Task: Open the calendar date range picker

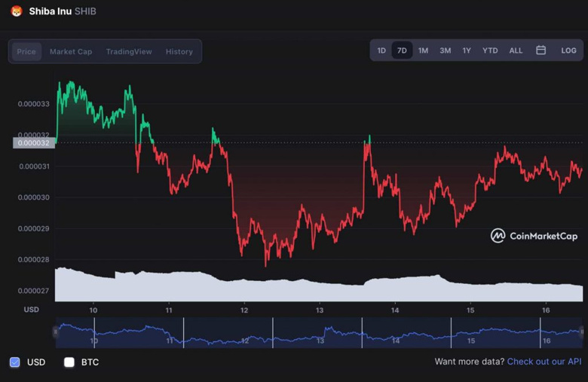Action: tap(541, 50)
